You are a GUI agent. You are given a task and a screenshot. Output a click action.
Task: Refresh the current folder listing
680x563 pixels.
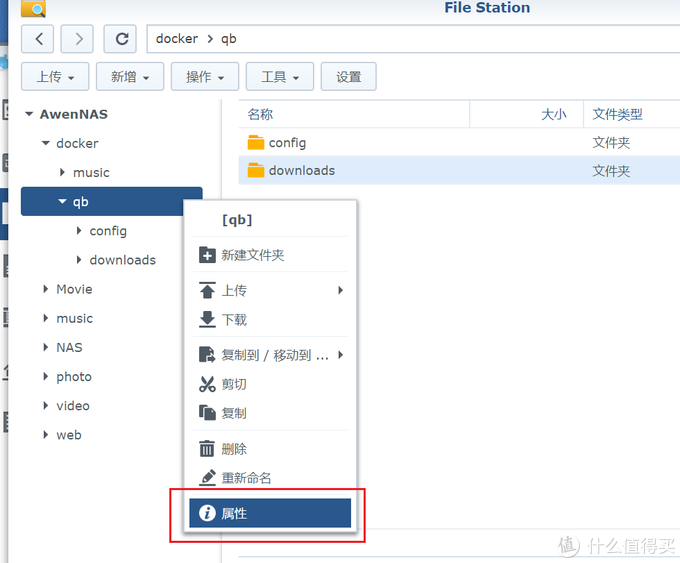pyautogui.click(x=122, y=39)
